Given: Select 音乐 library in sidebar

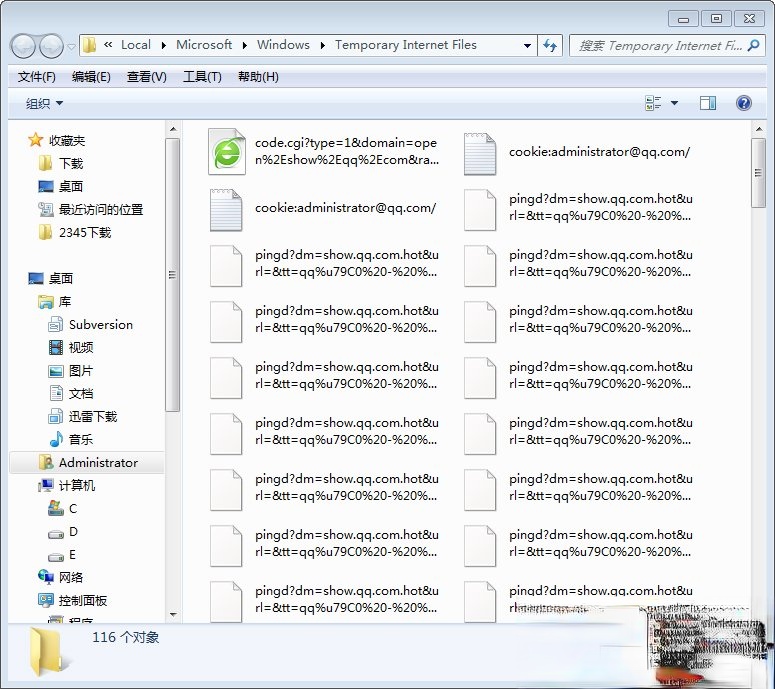Looking at the screenshot, I should pos(71,439).
